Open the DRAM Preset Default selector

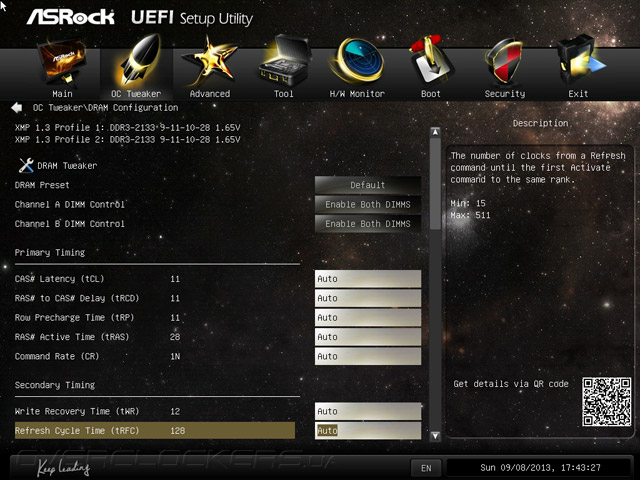coord(368,185)
